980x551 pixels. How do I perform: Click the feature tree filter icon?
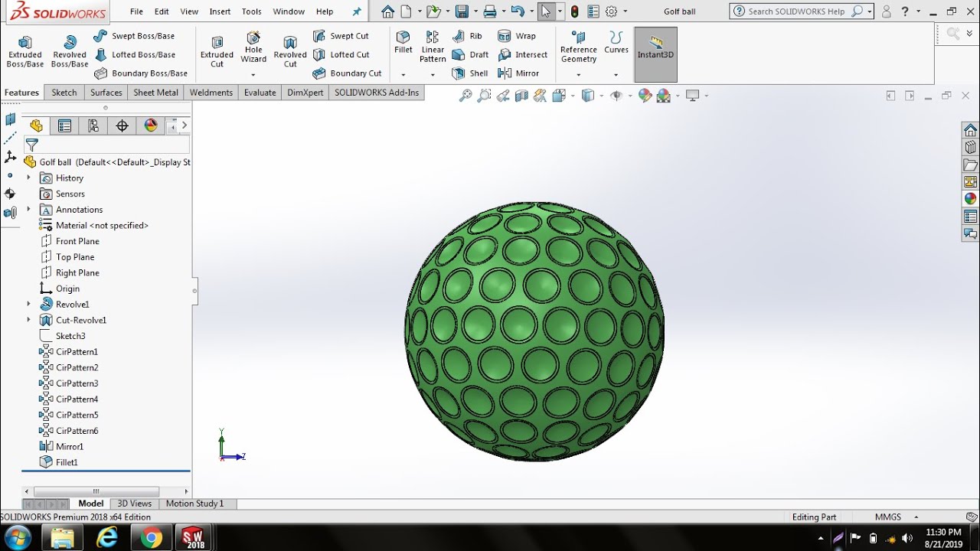[32, 145]
